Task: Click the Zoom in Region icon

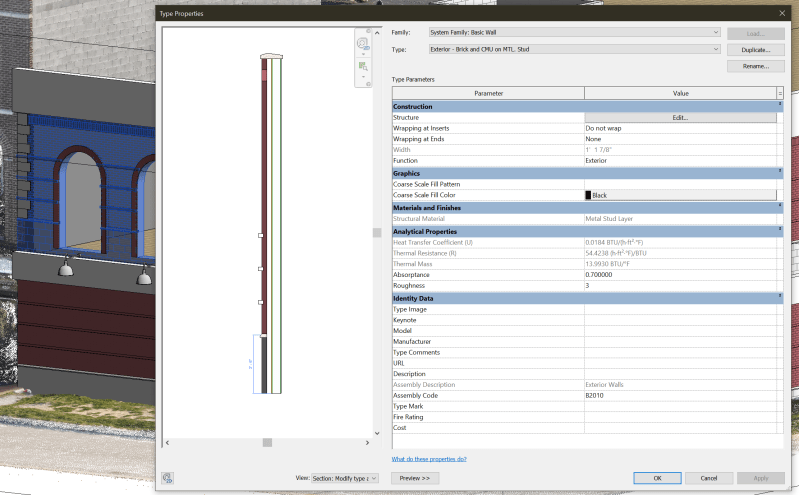Action: pyautogui.click(x=363, y=66)
